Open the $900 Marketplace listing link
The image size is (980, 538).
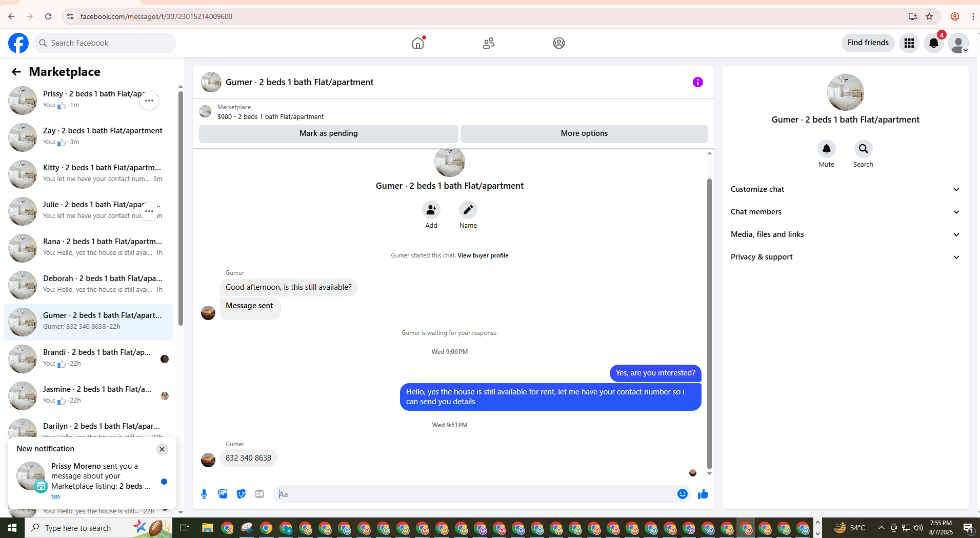[270, 117]
